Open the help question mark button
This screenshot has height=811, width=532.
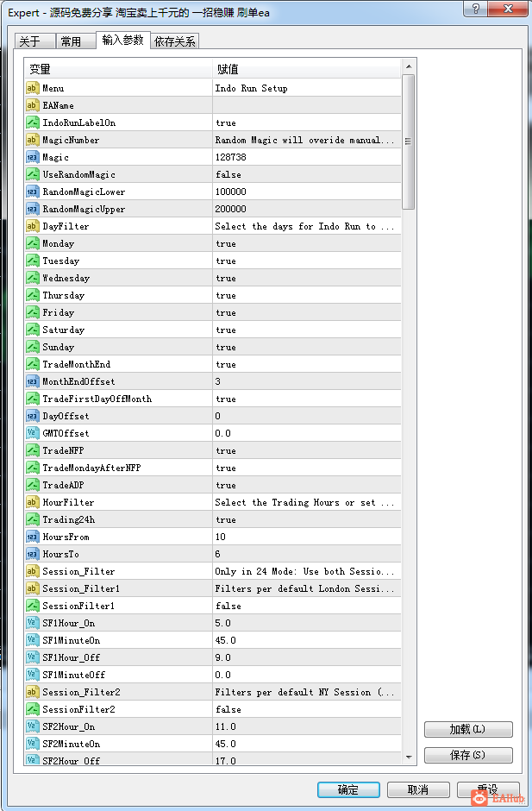[476, 9]
